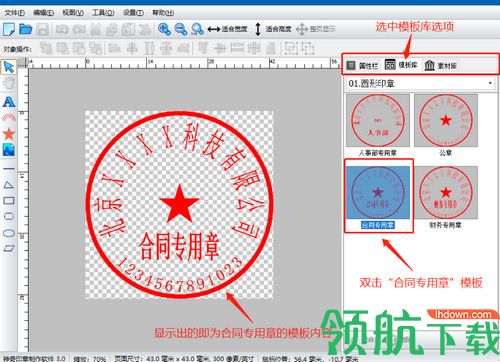500x362 pixels.
Task: Select the 公章 template thumbnail
Action: (446, 120)
